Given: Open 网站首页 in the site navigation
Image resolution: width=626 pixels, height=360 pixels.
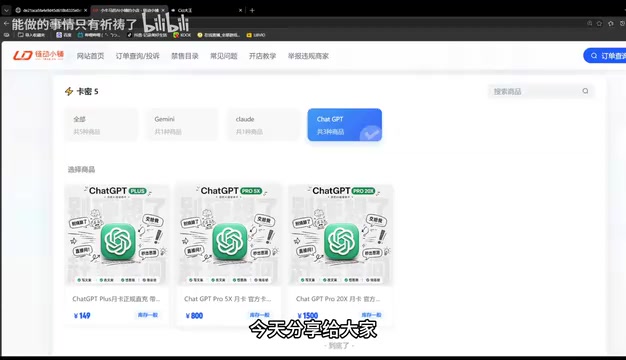Looking at the screenshot, I should tap(90, 56).
